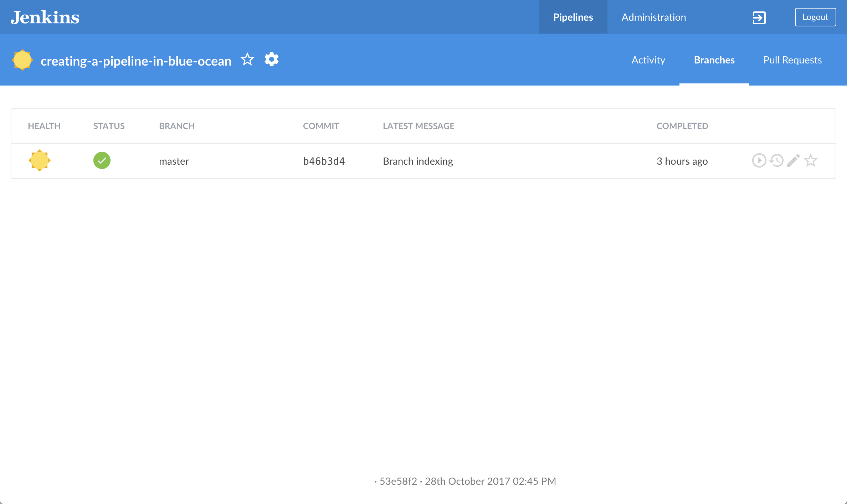Select the master branch name
This screenshot has width=847, height=504.
[174, 161]
